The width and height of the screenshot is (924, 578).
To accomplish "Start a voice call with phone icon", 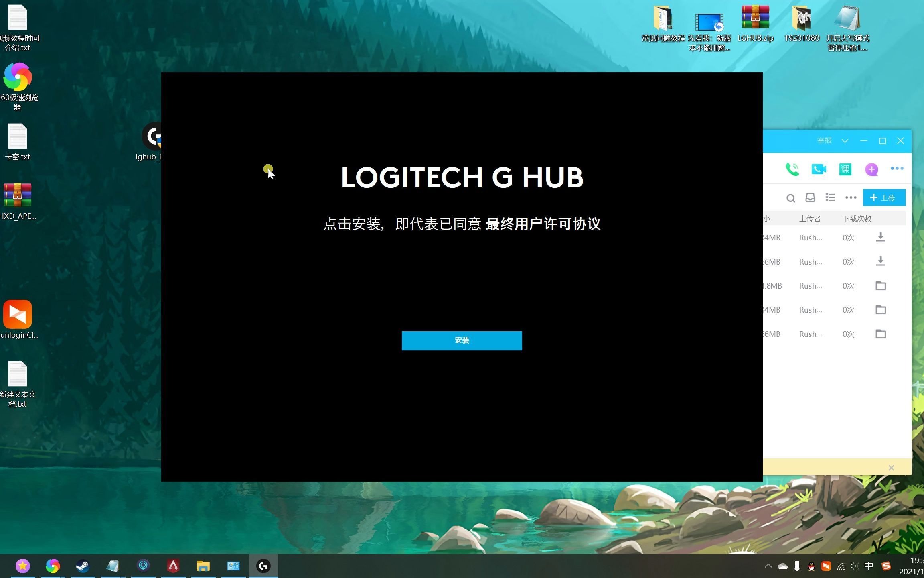I will point(792,169).
